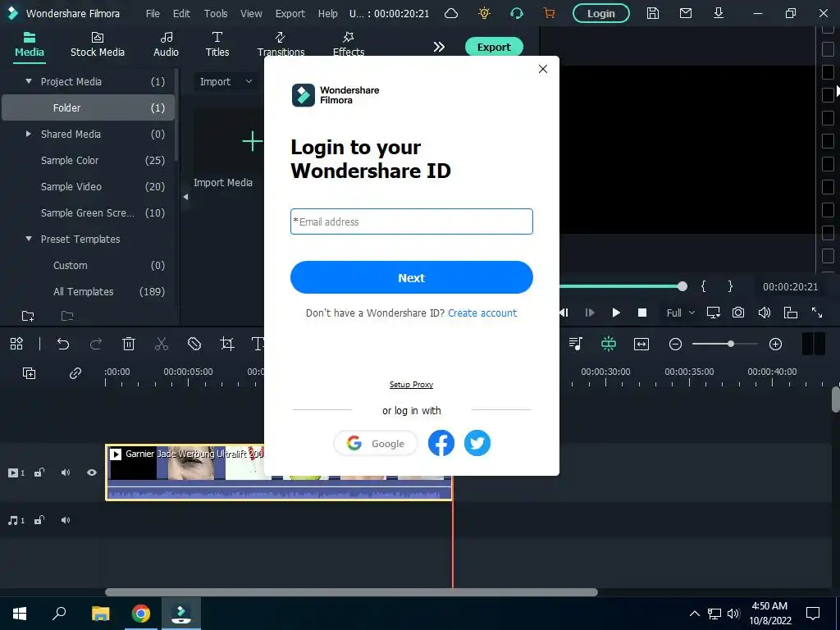Click the add track icon
This screenshot has height=630, width=840.
29,373
